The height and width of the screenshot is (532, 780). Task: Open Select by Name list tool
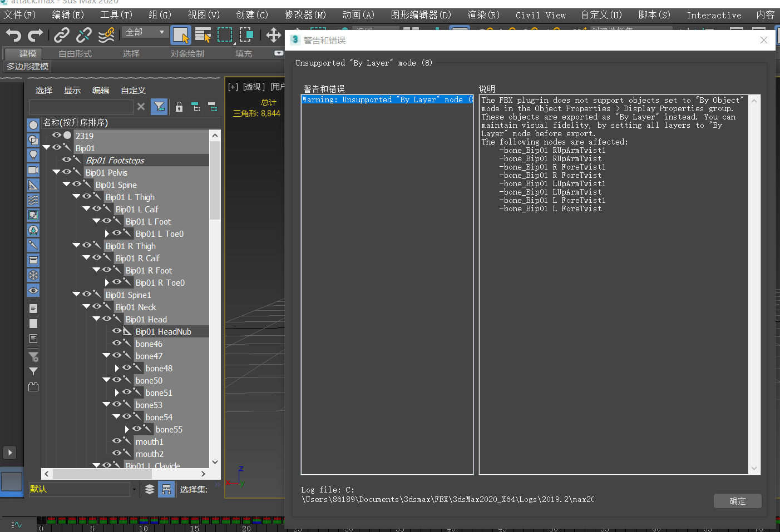pyautogui.click(x=203, y=36)
